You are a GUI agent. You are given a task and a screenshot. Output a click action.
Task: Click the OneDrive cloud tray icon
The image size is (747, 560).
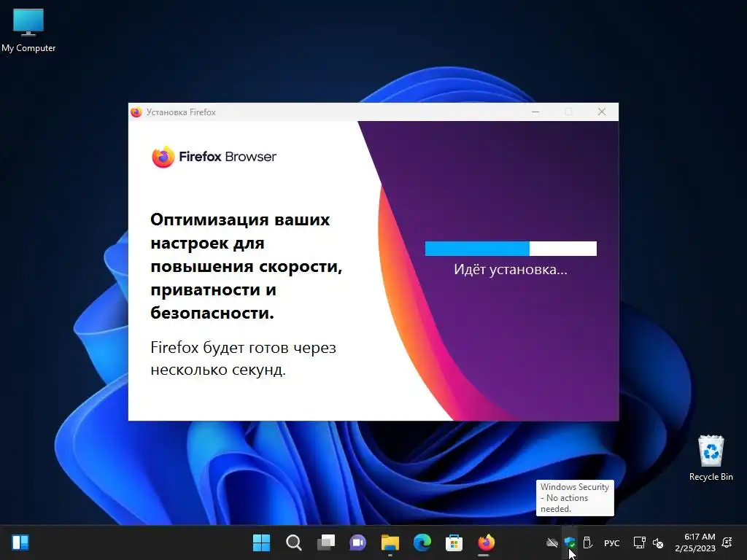552,542
